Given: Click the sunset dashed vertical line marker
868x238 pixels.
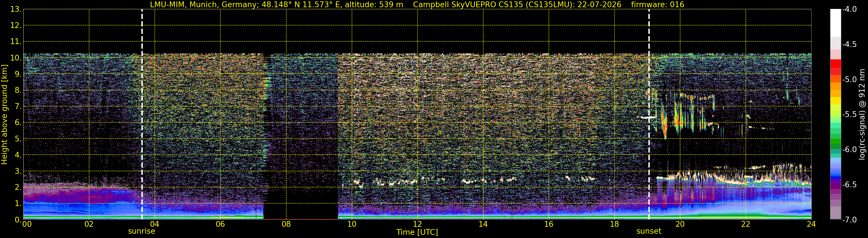Looking at the screenshot, I should tap(649, 114).
